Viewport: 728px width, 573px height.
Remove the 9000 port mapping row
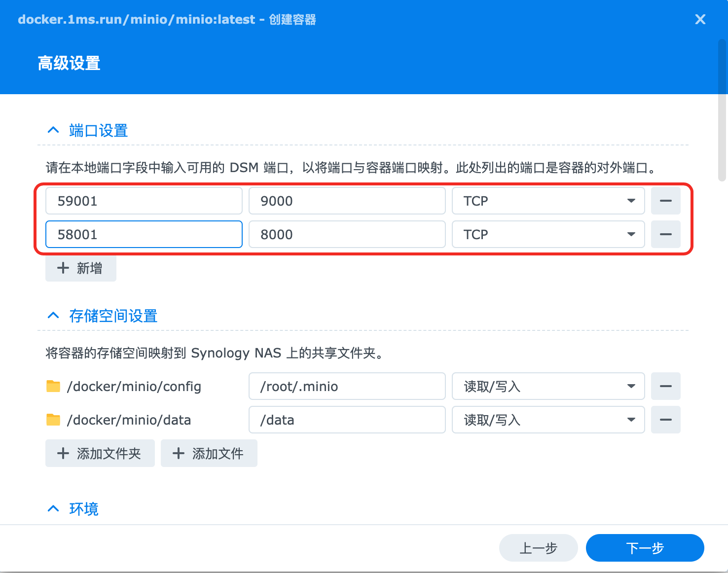665,201
